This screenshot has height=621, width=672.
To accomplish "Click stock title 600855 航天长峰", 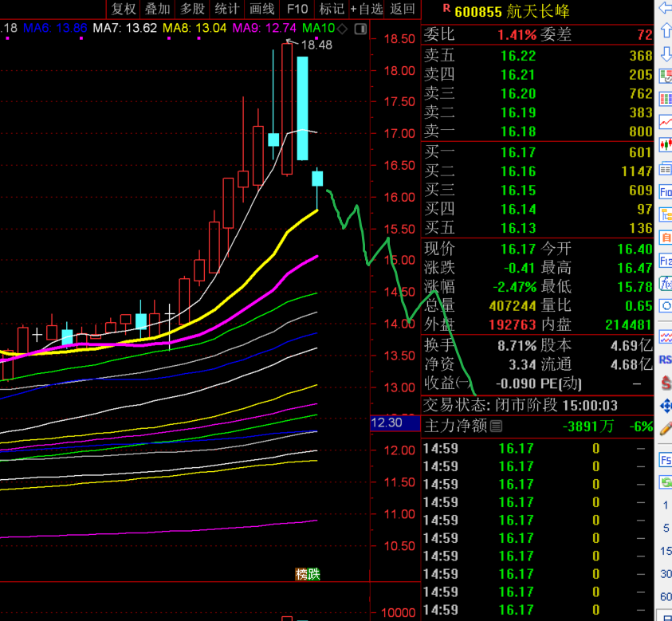I will tap(512, 12).
